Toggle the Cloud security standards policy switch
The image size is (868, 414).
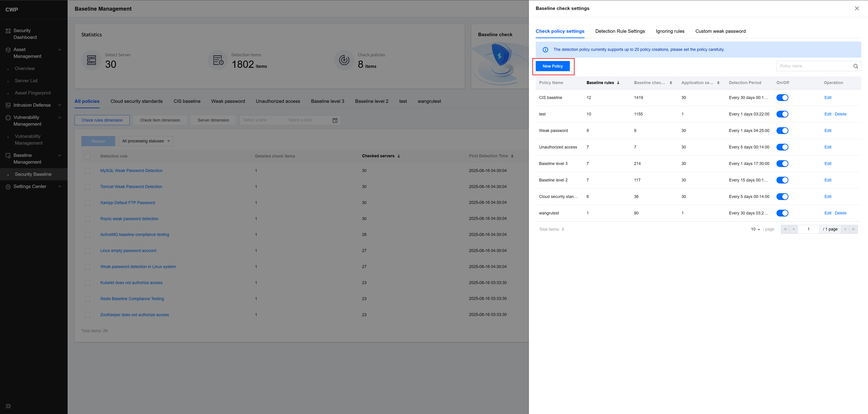(782, 197)
